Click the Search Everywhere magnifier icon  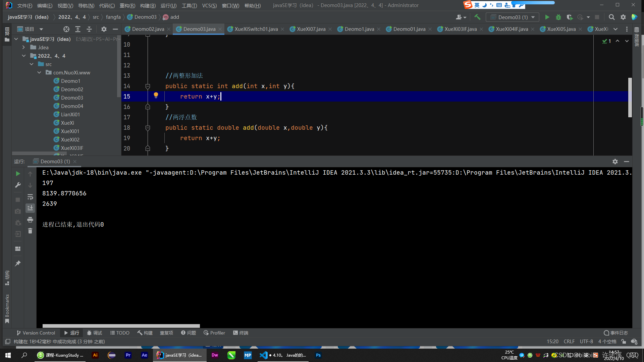point(611,17)
